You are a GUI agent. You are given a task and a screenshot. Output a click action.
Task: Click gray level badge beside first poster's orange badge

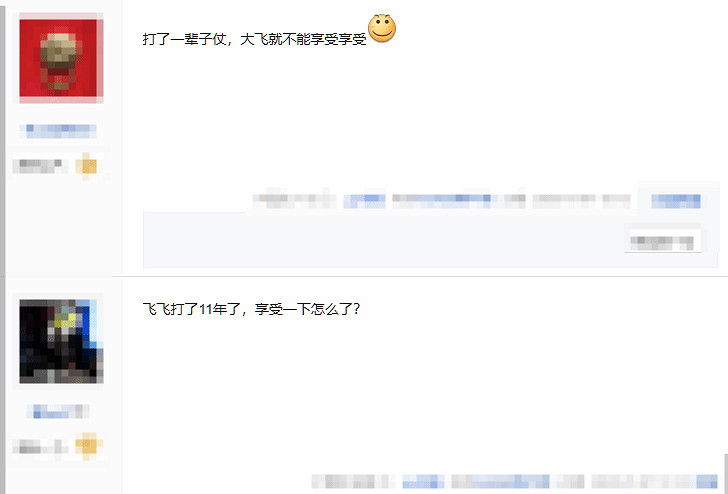coord(40,166)
